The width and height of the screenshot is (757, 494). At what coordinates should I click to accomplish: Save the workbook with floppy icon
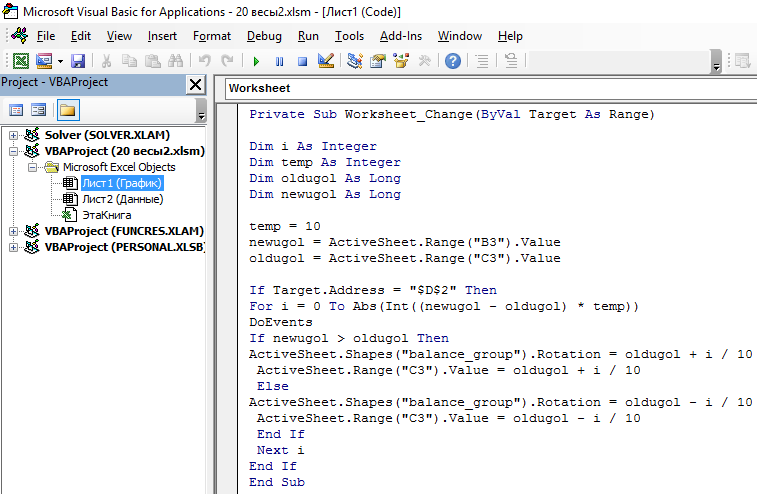[x=78, y=61]
